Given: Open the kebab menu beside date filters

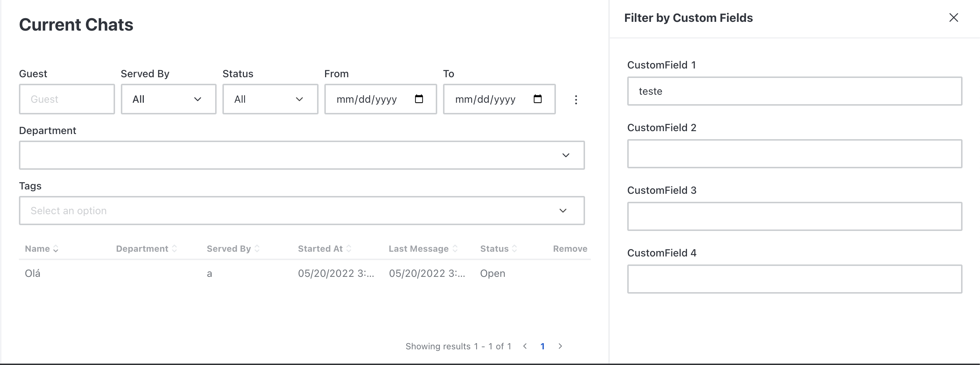Looking at the screenshot, I should 576,100.
